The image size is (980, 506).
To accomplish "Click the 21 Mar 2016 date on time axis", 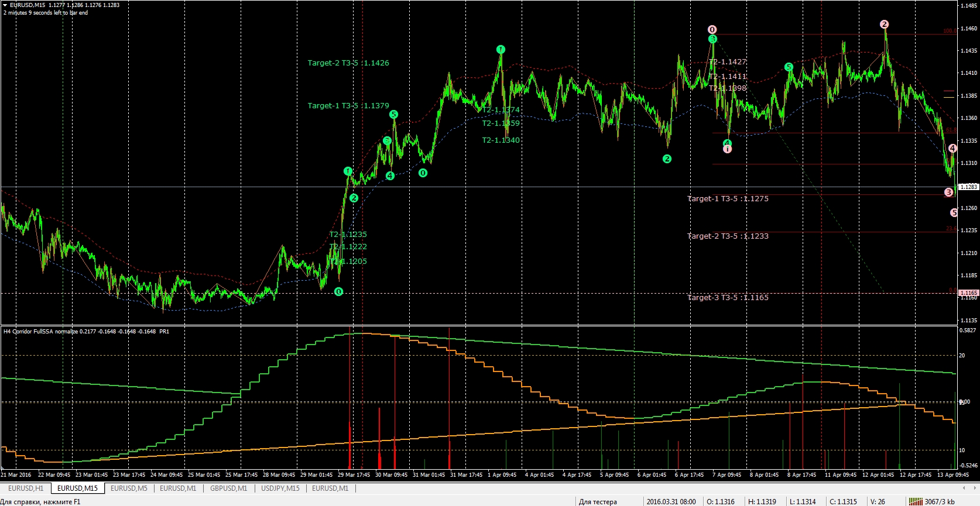I will pos(16,475).
